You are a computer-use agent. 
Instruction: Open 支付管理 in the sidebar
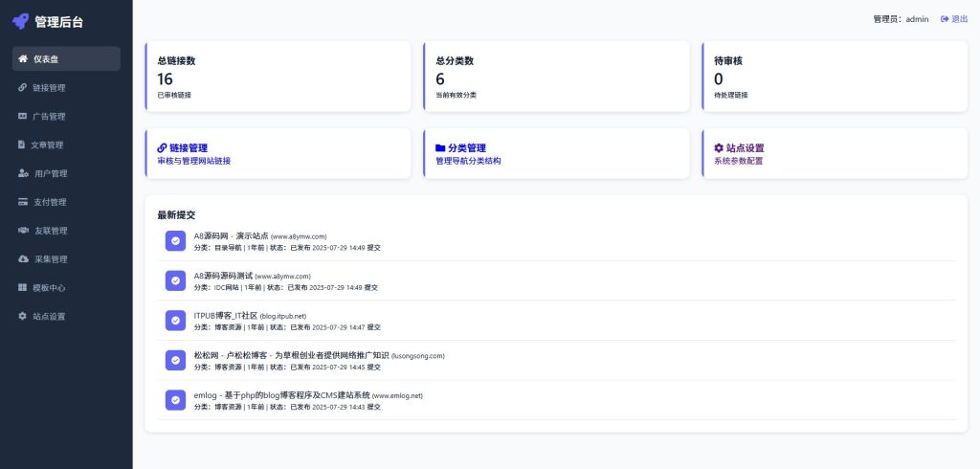(x=66, y=202)
